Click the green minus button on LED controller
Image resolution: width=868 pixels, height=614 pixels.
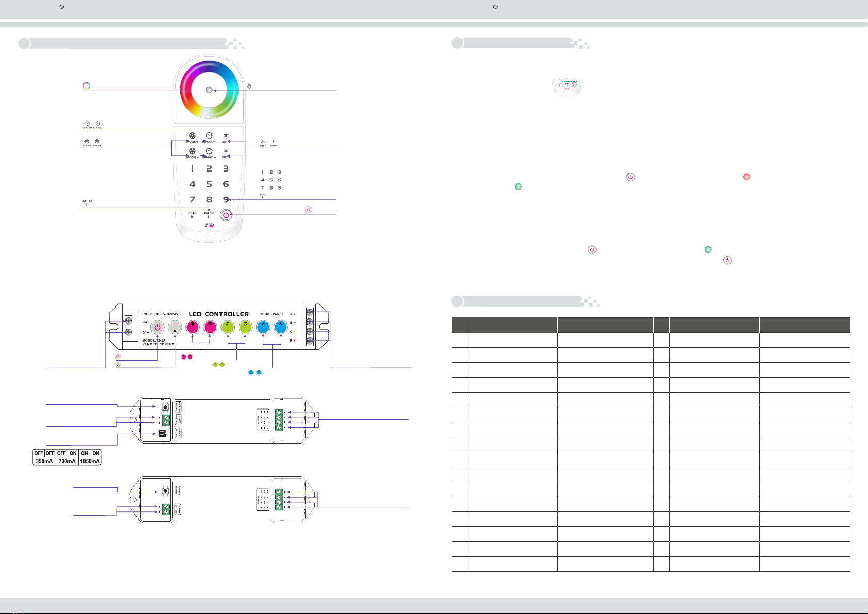tap(245, 327)
